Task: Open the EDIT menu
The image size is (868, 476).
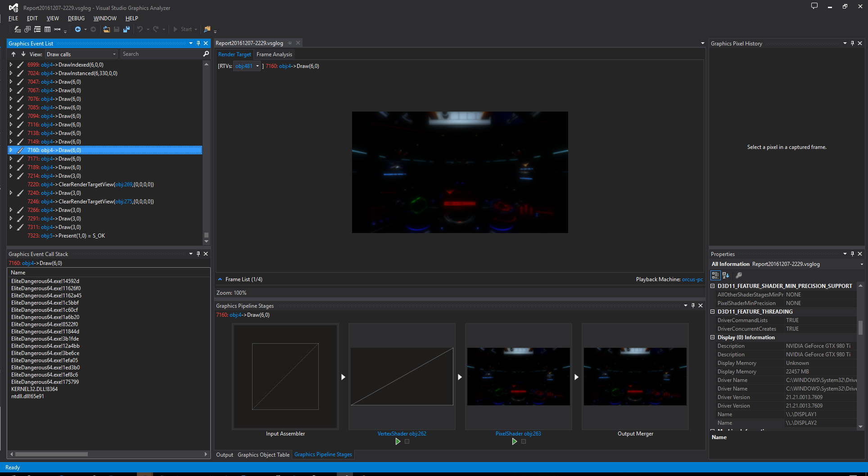Action: 32,18
